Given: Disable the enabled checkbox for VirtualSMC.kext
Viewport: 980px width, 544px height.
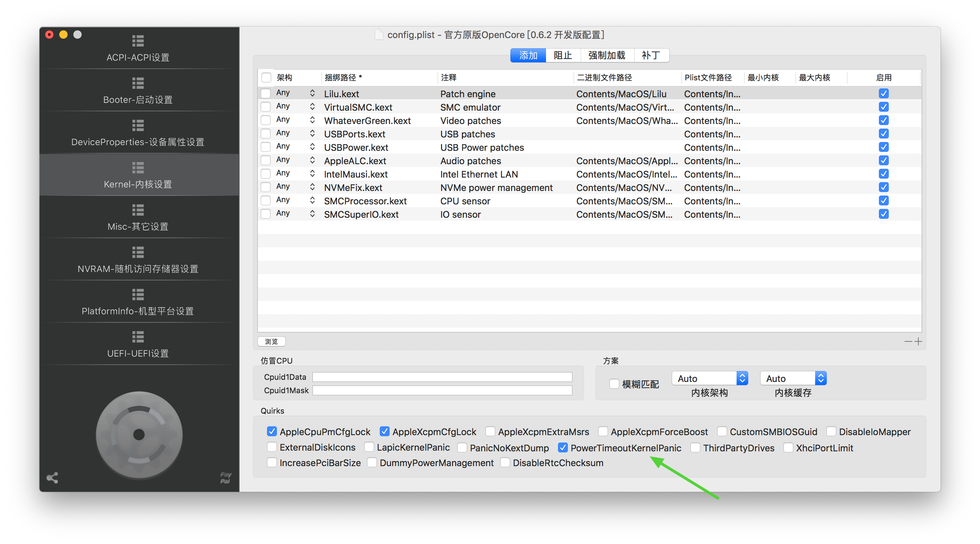Looking at the screenshot, I should click(883, 107).
